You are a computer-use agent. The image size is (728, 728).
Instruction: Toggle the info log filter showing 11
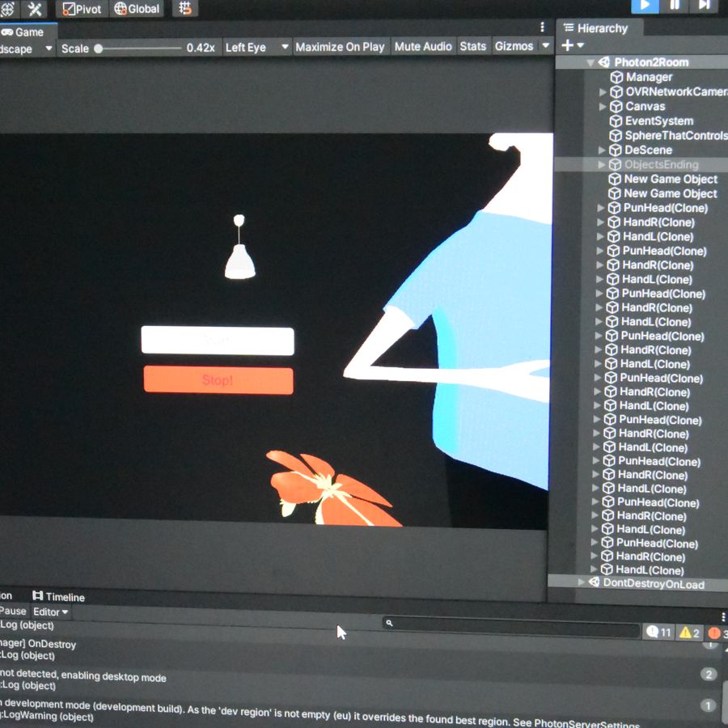658,633
